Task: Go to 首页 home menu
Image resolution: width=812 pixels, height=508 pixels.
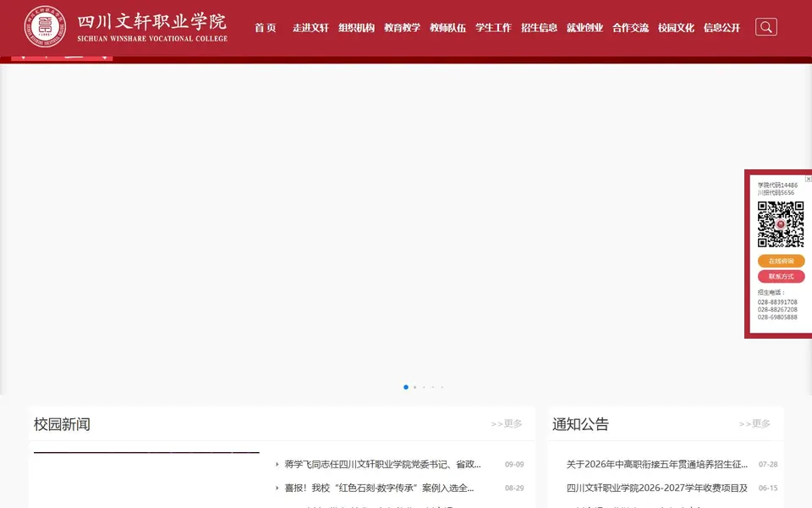Action: (x=266, y=27)
